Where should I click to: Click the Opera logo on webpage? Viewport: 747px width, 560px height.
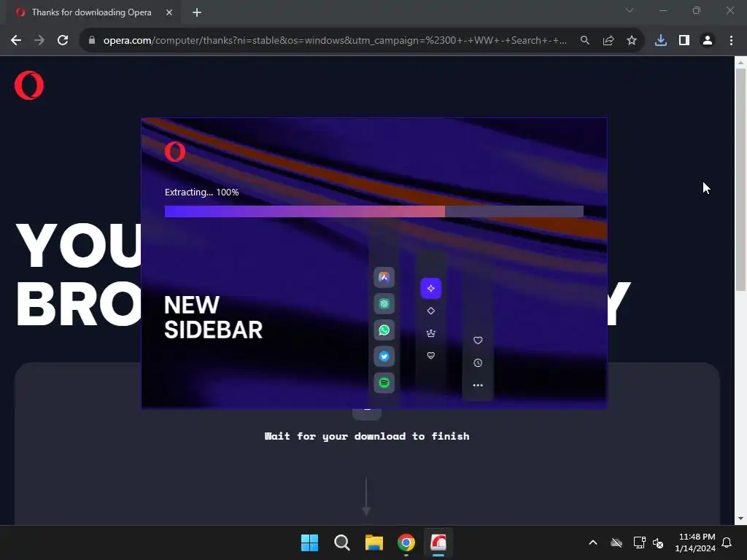click(29, 85)
